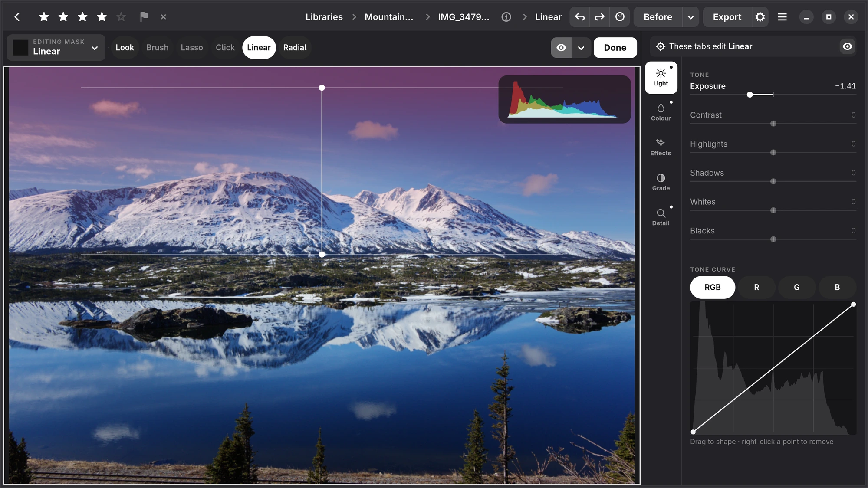Toggle mask overlay visibility eye

click(x=561, y=48)
